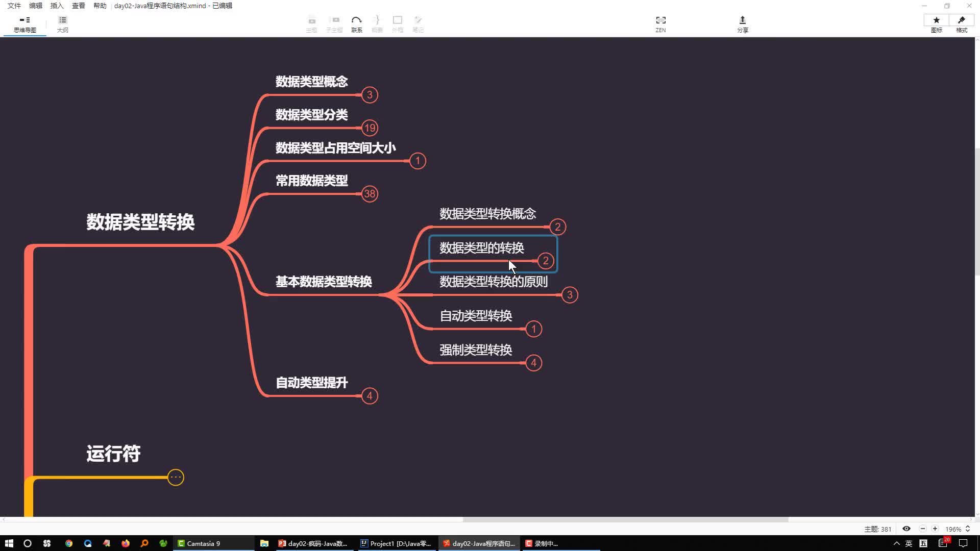This screenshot has width=980, height=551.
Task: Toggle the eye visibility icon in status bar
Action: click(x=906, y=529)
